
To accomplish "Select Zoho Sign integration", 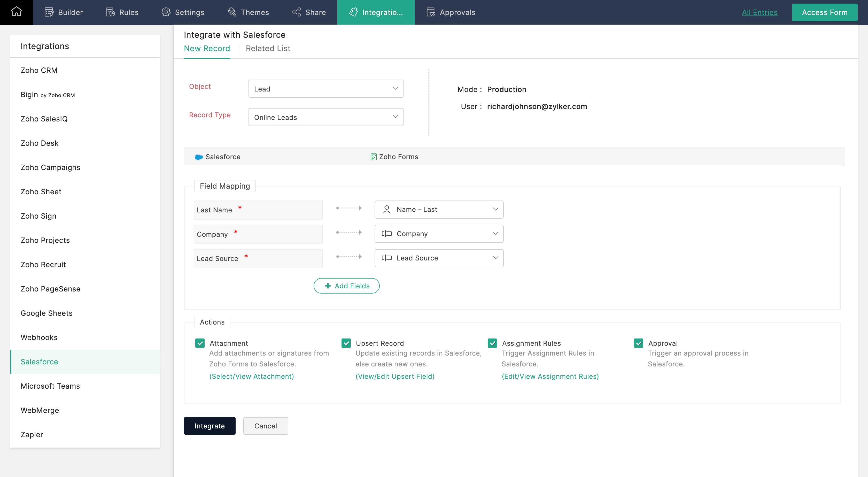I will 85,216.
